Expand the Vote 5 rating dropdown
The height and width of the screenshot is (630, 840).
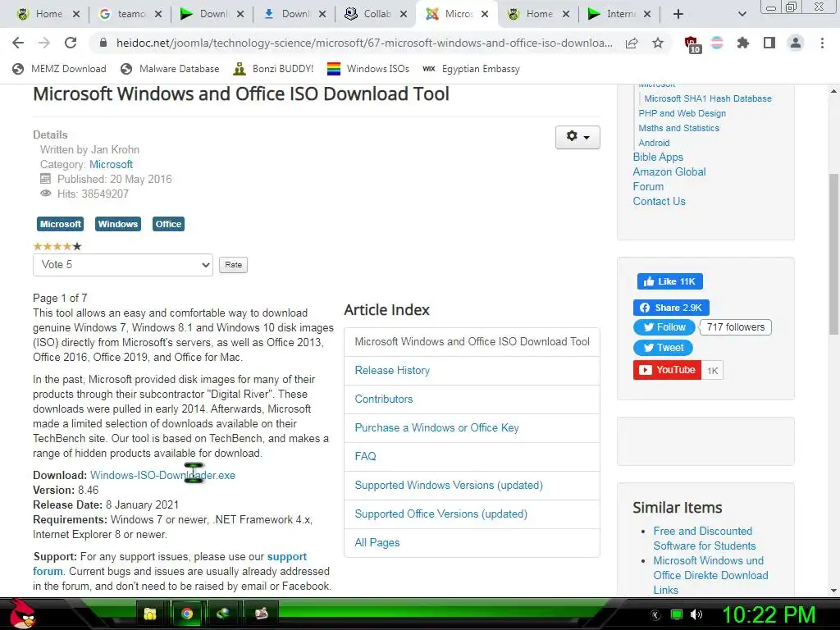click(x=123, y=265)
